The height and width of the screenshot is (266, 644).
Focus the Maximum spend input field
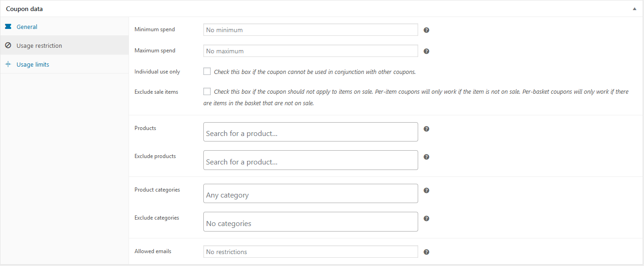pos(311,51)
